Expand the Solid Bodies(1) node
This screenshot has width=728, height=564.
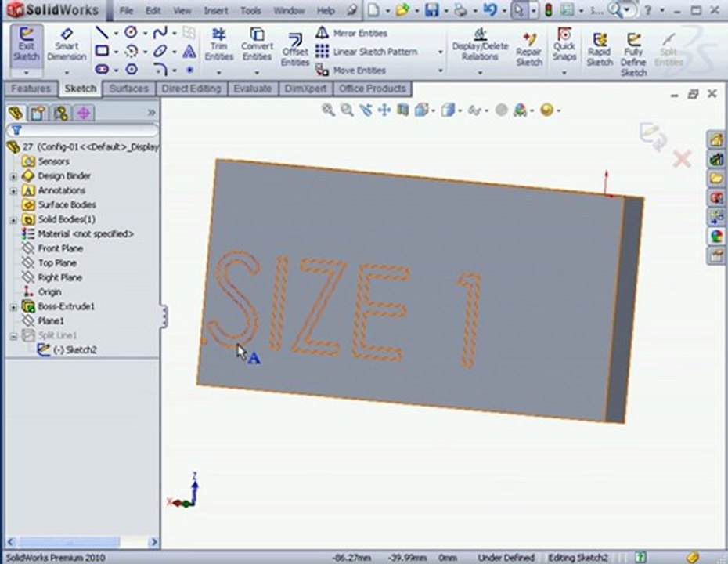tap(13, 220)
